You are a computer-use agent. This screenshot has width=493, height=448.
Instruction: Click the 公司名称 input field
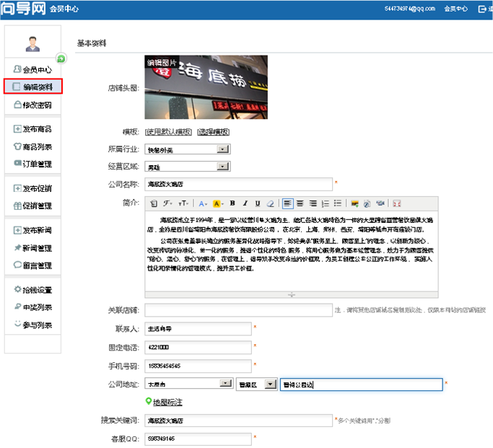point(238,184)
